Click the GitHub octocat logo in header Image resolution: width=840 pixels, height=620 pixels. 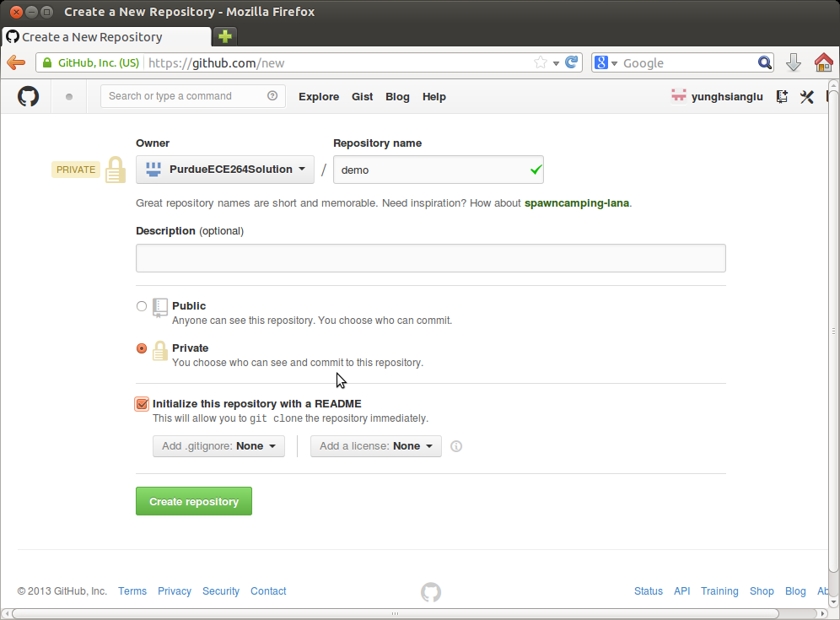pyautogui.click(x=29, y=96)
